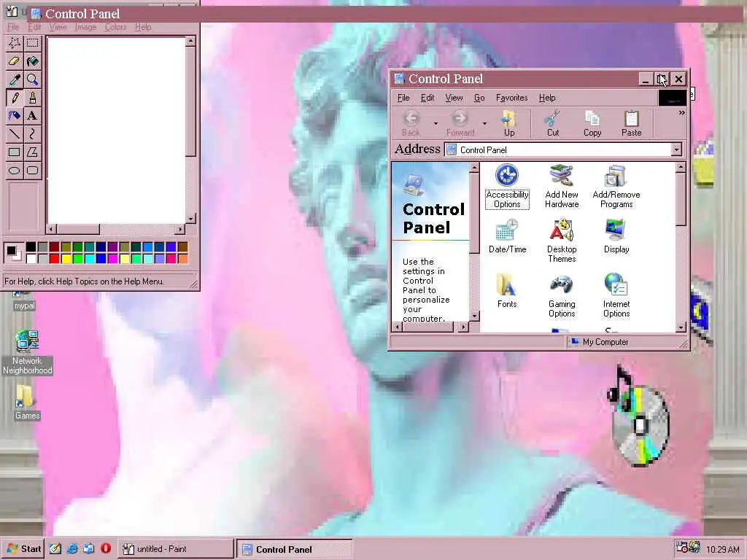
Task: Open Accessibility Options in Control Panel
Action: click(507, 186)
